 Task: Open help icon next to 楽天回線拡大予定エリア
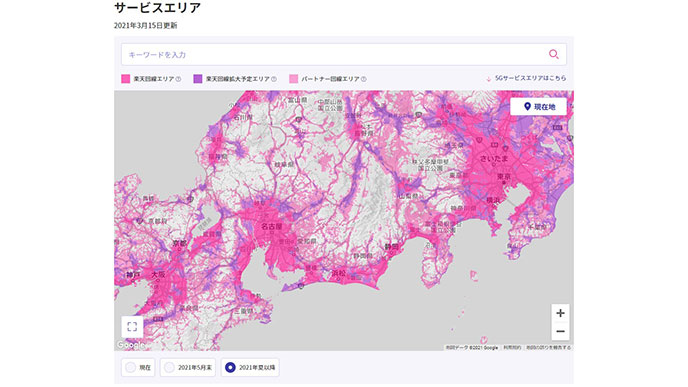pyautogui.click(x=274, y=79)
